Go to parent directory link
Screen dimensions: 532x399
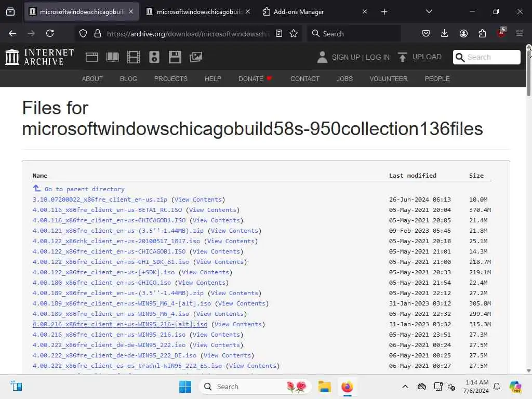pos(85,189)
